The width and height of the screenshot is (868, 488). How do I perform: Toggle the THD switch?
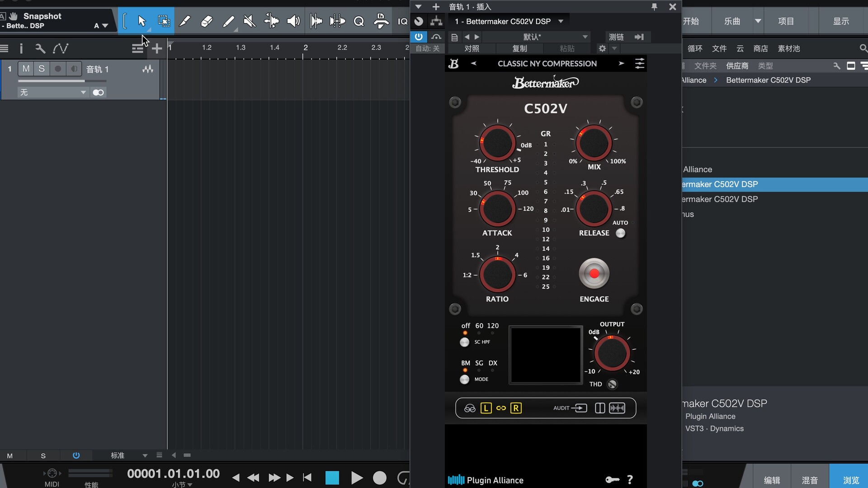pyautogui.click(x=612, y=384)
